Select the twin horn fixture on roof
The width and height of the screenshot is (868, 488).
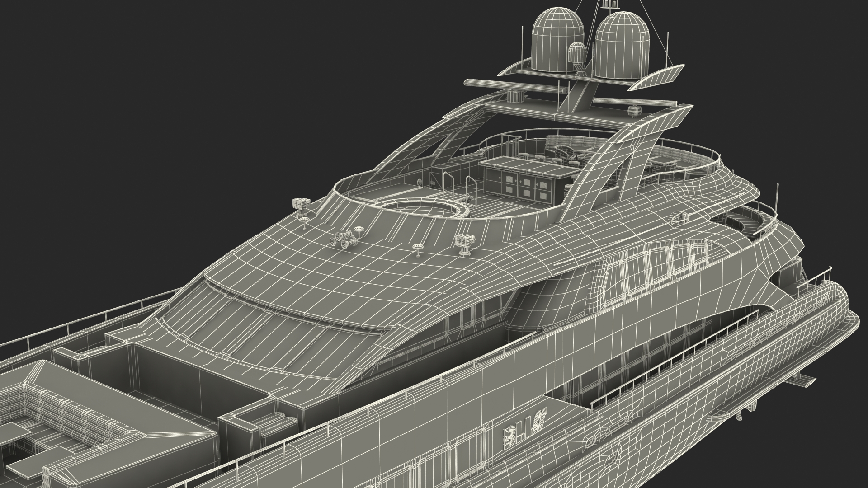tap(344, 239)
